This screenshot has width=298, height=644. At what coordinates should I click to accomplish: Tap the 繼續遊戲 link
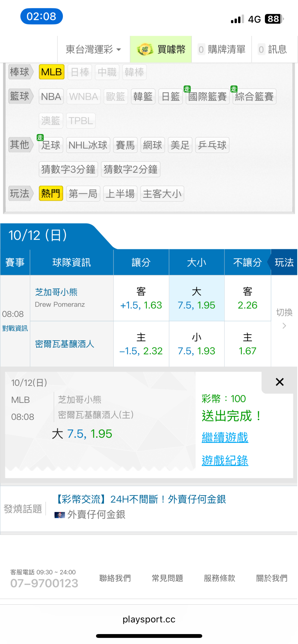coord(225,437)
